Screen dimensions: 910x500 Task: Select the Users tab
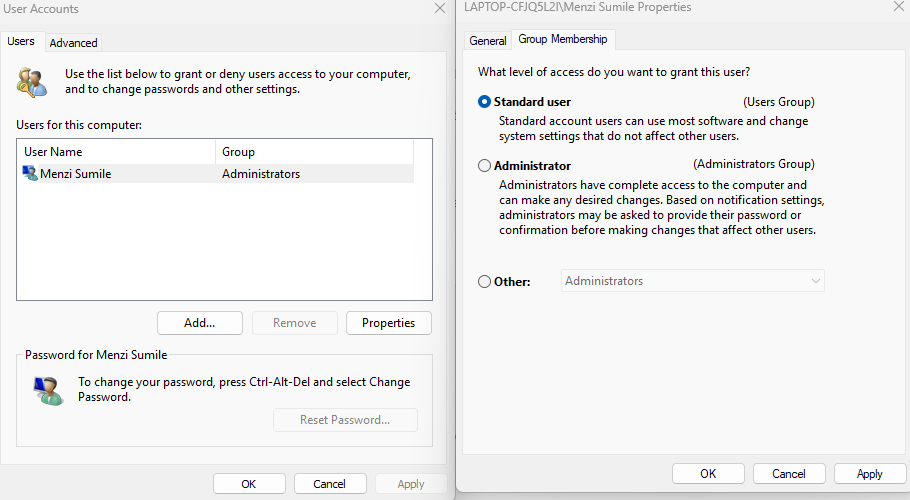pyautogui.click(x=21, y=41)
